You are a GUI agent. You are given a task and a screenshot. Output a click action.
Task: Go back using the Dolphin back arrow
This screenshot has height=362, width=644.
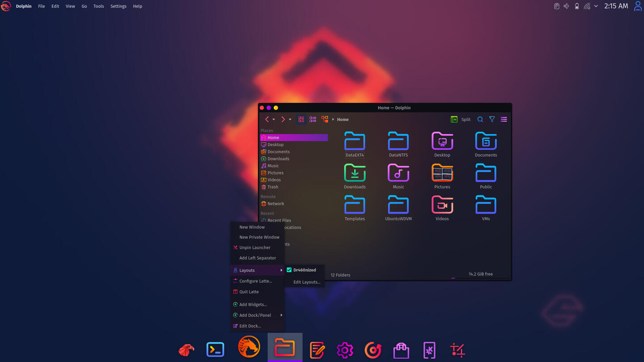(x=267, y=119)
